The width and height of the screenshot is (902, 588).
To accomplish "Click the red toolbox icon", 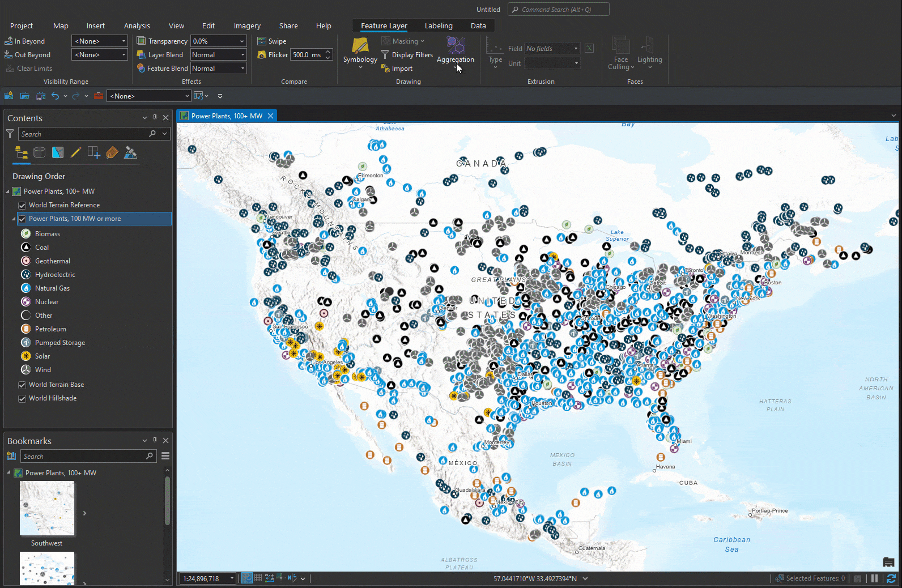I will [x=99, y=96].
